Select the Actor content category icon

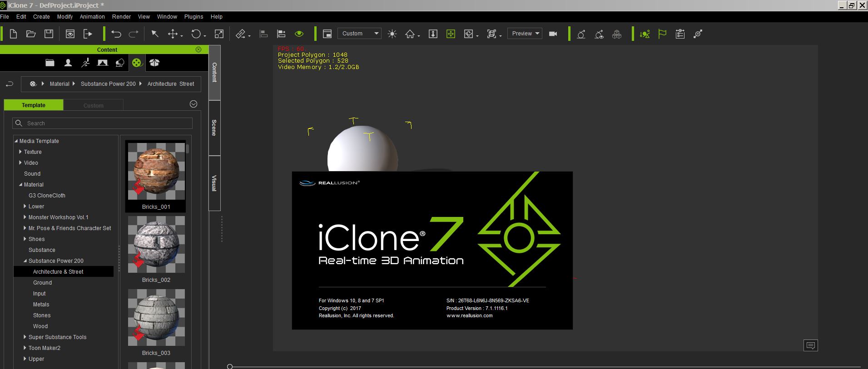pyautogui.click(x=68, y=63)
